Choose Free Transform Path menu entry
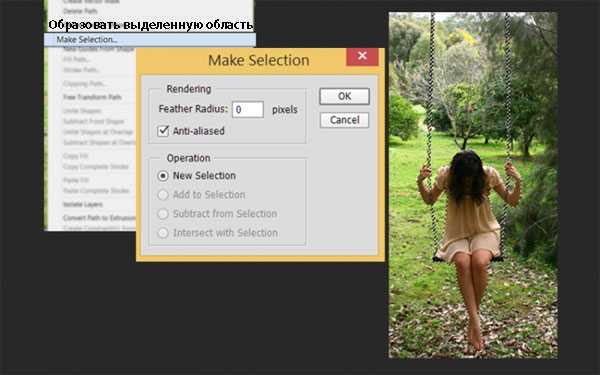This screenshot has width=600, height=375. [x=92, y=97]
